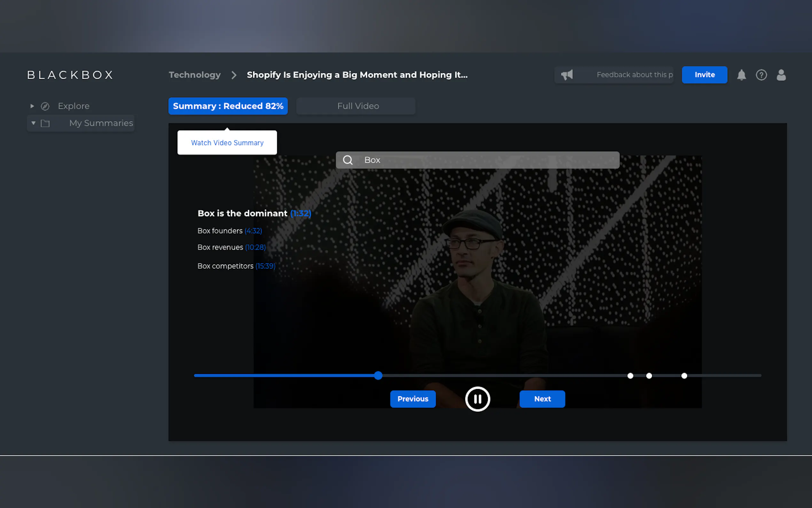Click the Watch Video Summary tooltip
The image size is (812, 508).
coord(227,142)
